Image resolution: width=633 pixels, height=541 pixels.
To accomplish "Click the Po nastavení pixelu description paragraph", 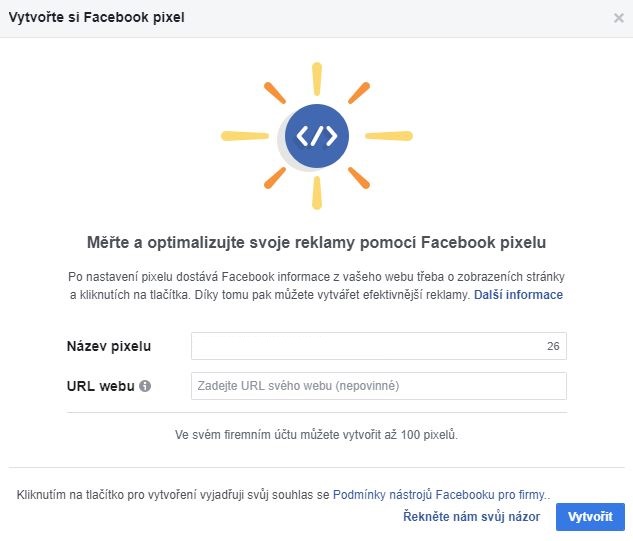I will coord(316,286).
